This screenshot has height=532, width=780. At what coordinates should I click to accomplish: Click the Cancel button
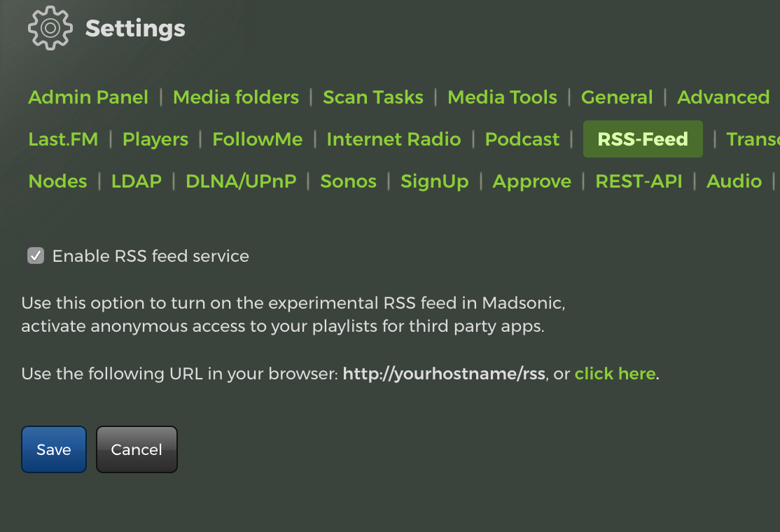pyautogui.click(x=137, y=449)
